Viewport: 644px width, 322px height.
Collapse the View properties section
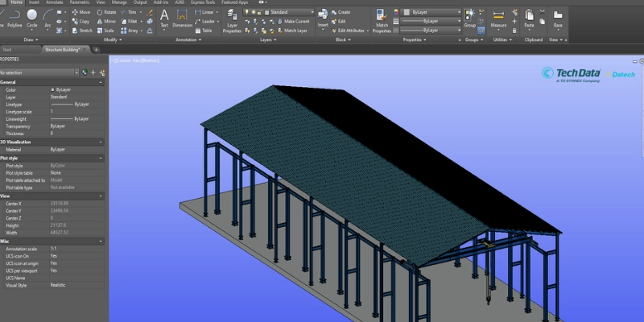(101, 196)
